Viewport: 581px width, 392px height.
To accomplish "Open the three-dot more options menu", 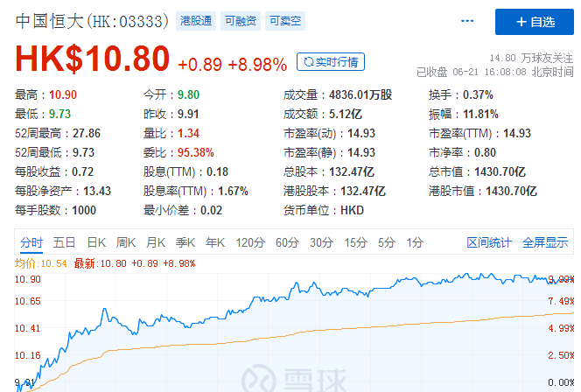I will (x=467, y=21).
